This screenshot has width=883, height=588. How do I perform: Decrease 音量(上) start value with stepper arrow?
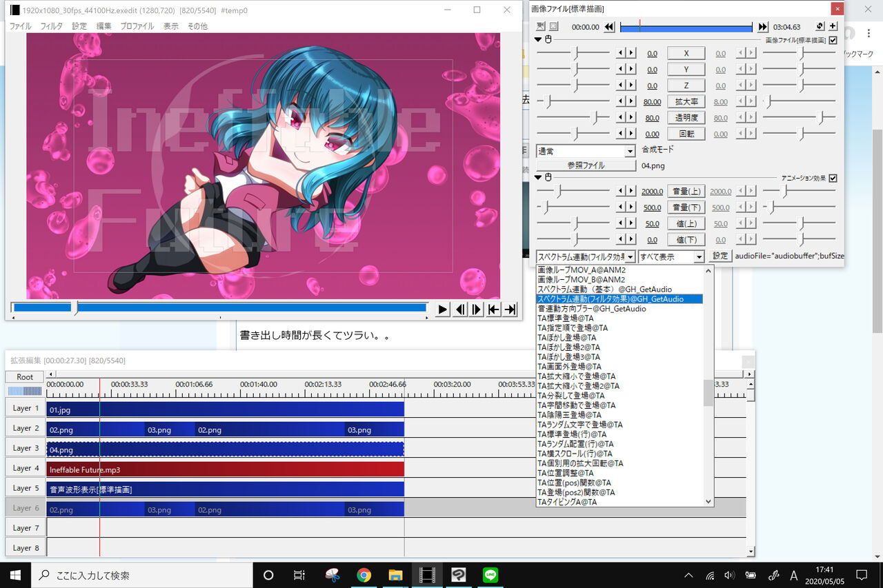pyautogui.click(x=621, y=191)
